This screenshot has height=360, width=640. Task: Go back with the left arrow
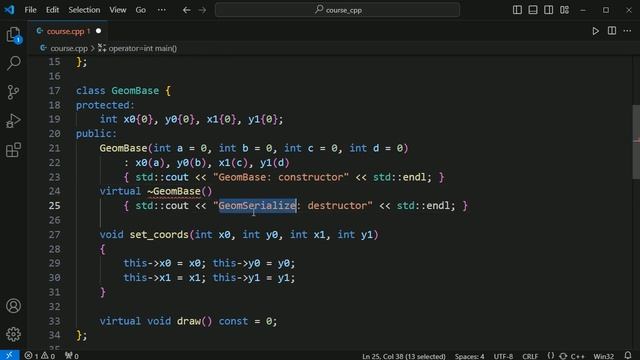(187, 10)
